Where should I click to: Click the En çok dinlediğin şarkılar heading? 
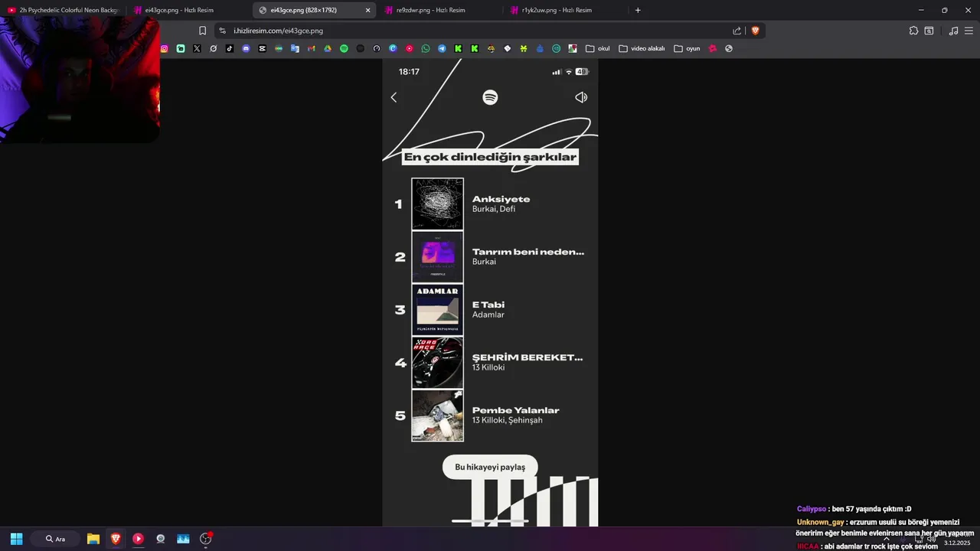pos(490,157)
